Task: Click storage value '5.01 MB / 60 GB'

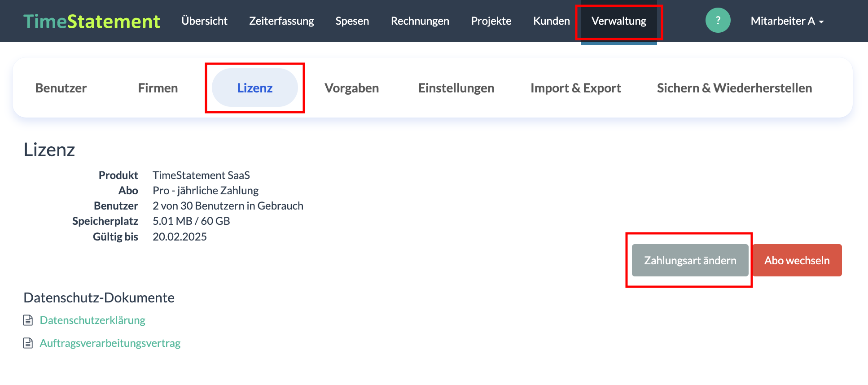Action: tap(191, 221)
